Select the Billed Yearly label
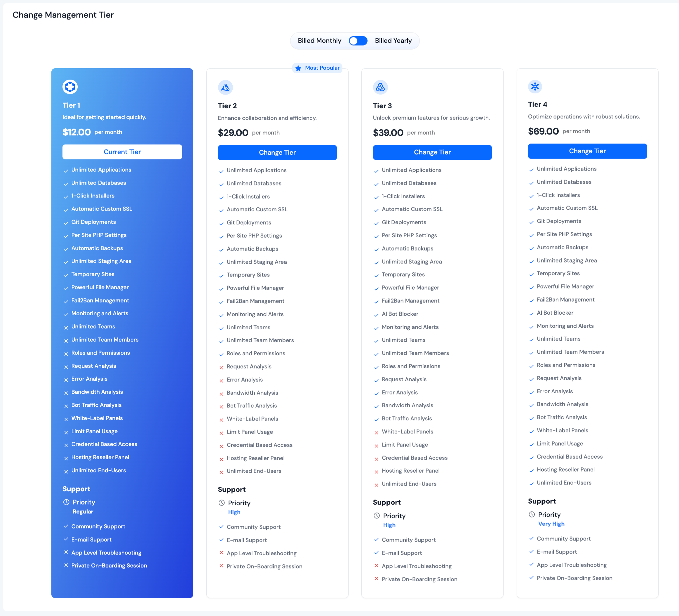The image size is (679, 616). tap(393, 41)
